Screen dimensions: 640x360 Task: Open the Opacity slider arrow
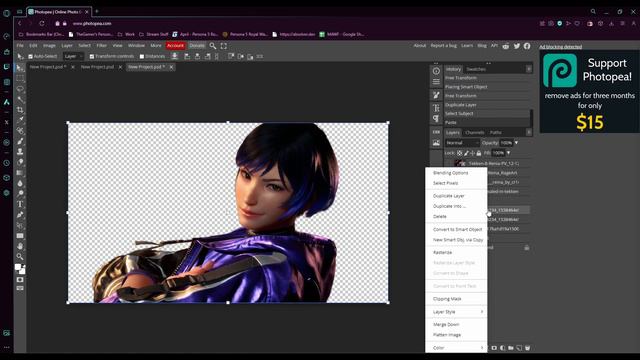pyautogui.click(x=516, y=143)
